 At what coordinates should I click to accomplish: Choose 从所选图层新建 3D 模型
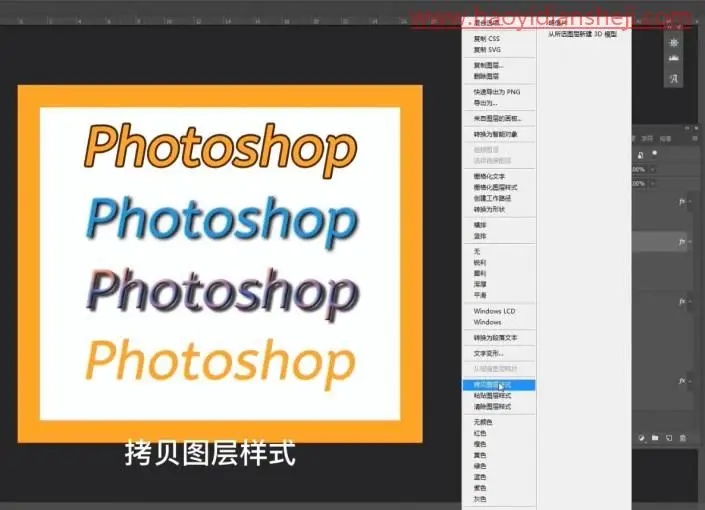click(582, 34)
